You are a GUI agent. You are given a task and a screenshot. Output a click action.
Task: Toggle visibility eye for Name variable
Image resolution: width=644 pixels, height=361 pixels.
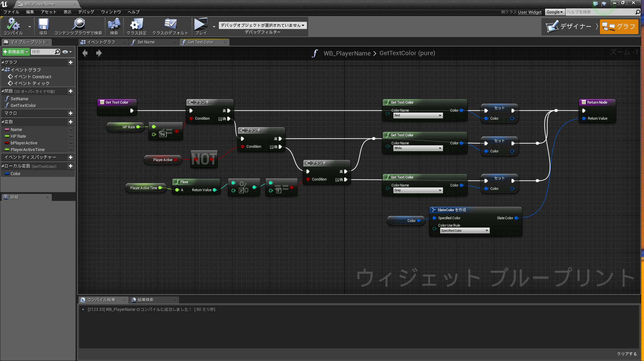tap(71, 130)
